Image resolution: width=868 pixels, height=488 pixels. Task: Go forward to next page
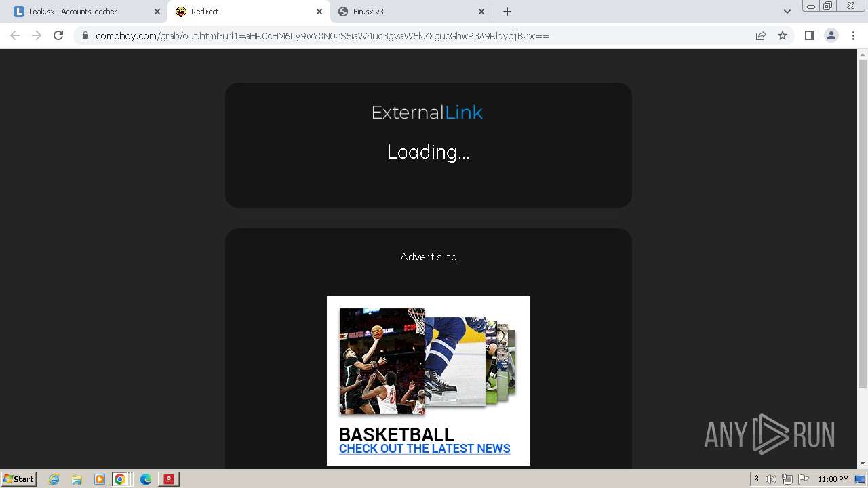37,35
